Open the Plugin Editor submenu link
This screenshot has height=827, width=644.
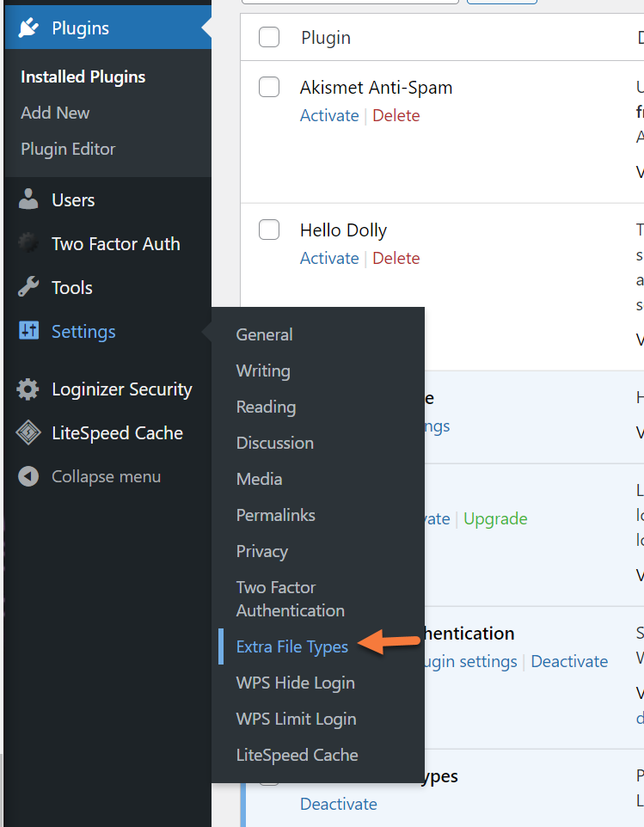pyautogui.click(x=68, y=149)
